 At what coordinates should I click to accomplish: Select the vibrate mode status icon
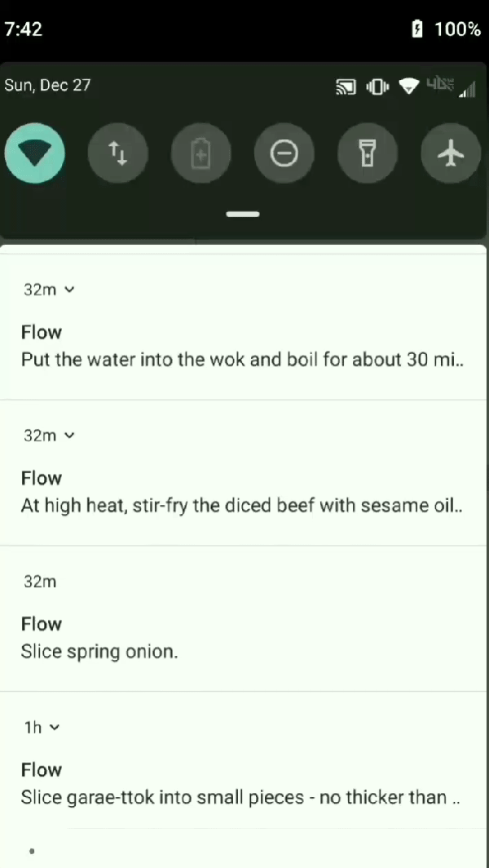377,86
